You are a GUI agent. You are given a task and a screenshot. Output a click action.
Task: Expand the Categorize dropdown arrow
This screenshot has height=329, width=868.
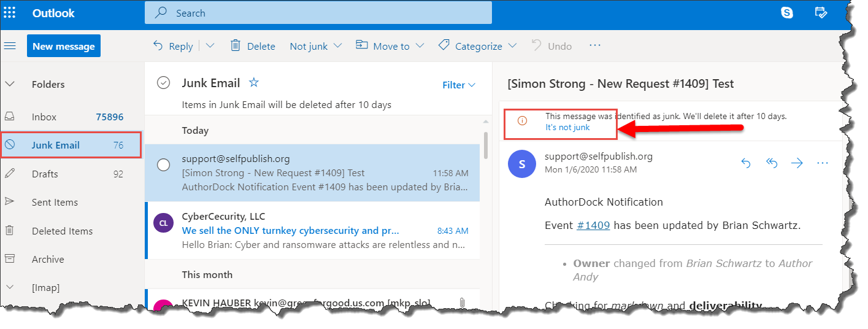pyautogui.click(x=512, y=45)
